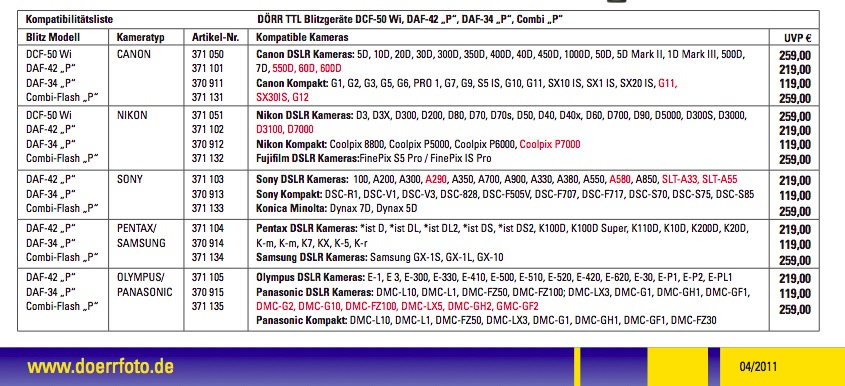
Task: Click article number 371 103
Action: pos(207,179)
